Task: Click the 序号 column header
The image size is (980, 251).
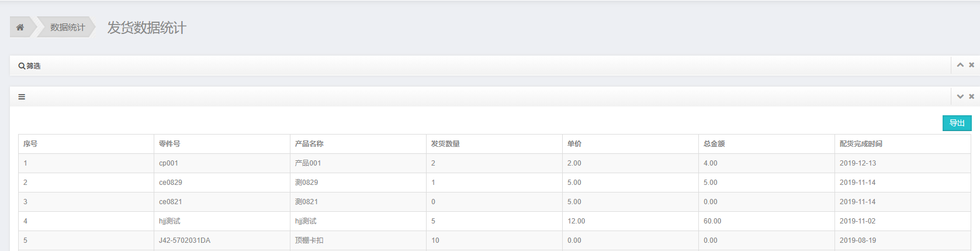Action: 30,144
